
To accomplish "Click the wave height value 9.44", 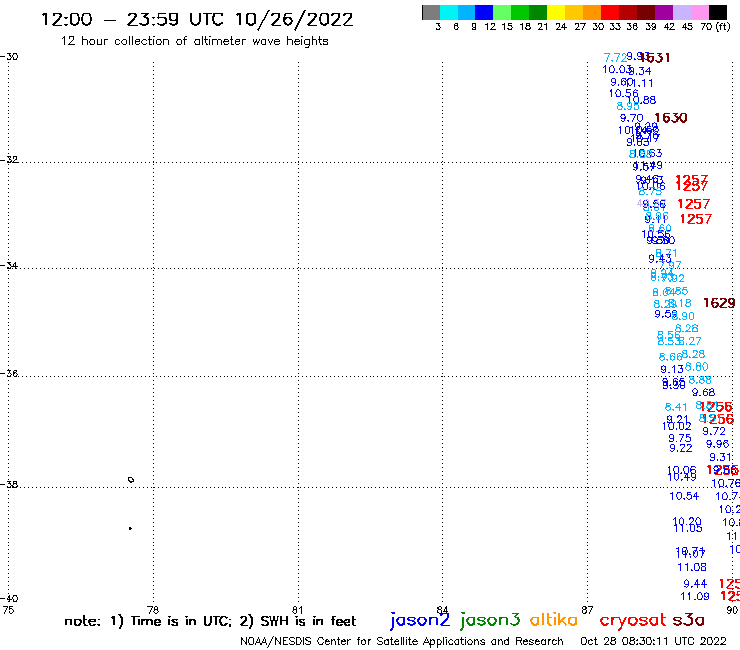I will point(695,584).
